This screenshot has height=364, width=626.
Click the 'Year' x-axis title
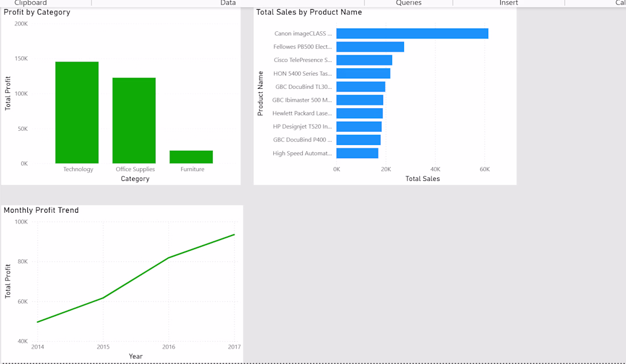click(136, 357)
